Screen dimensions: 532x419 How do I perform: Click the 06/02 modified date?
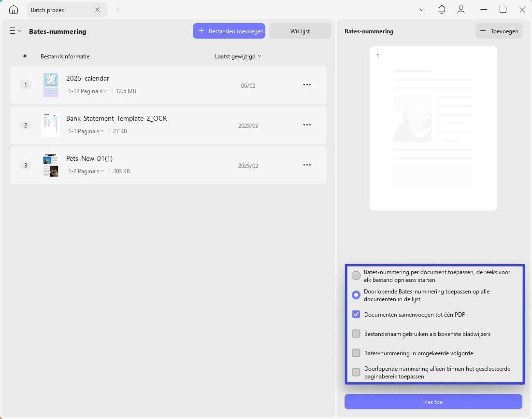coord(248,86)
